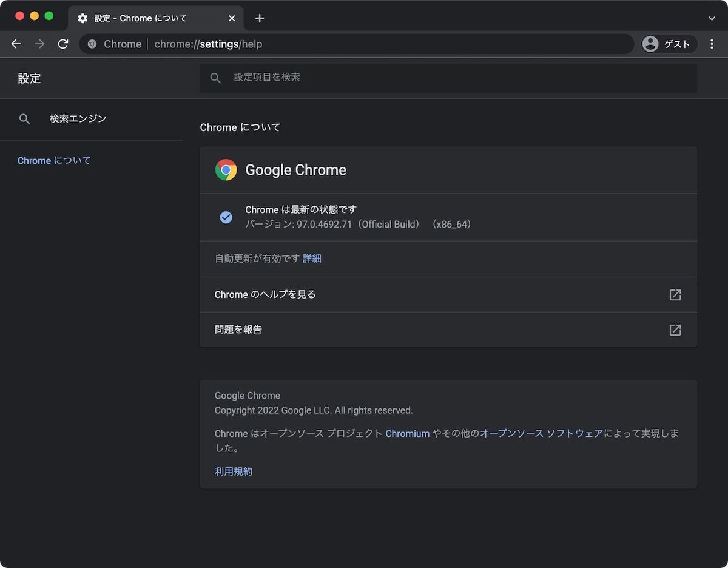Viewport: 728px width, 568px height.
Task: Open 問題を報告 row
Action: (x=448, y=330)
